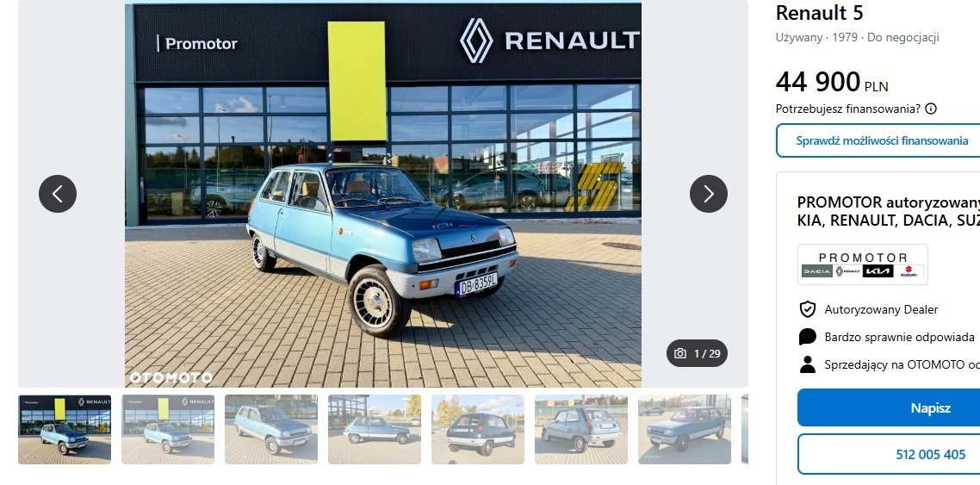
Task: Go to the previous gallery photo
Action: pos(58,194)
